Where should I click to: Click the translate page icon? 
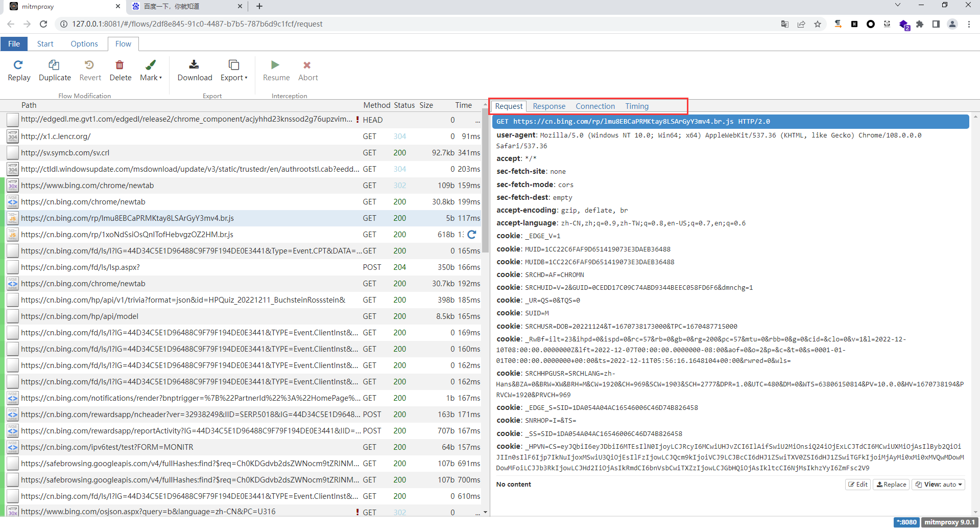pos(785,24)
